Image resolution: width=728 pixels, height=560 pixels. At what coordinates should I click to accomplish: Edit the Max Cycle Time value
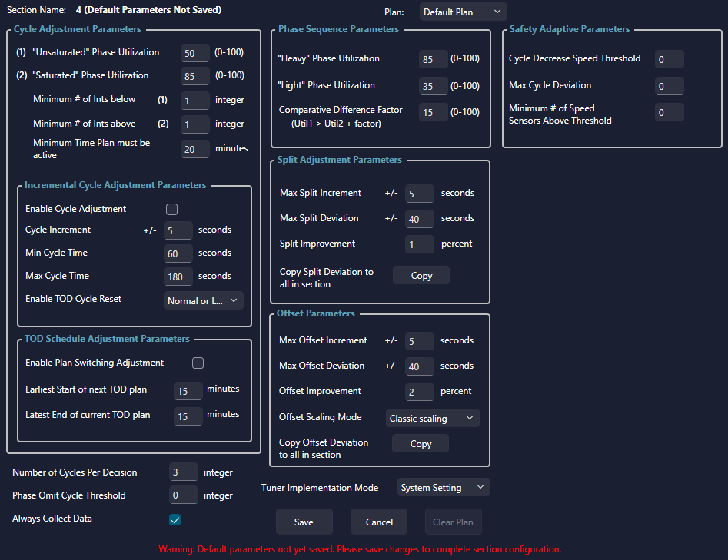[178, 277]
